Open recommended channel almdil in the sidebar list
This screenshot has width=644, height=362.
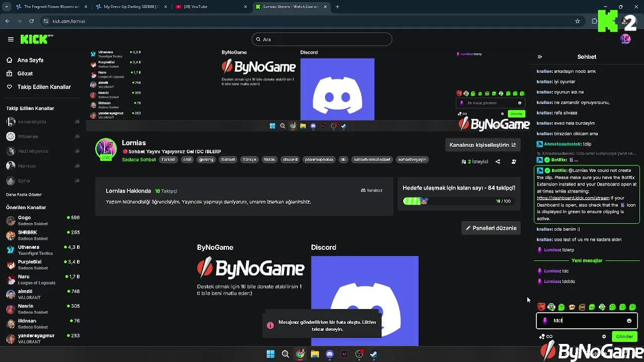43,294
